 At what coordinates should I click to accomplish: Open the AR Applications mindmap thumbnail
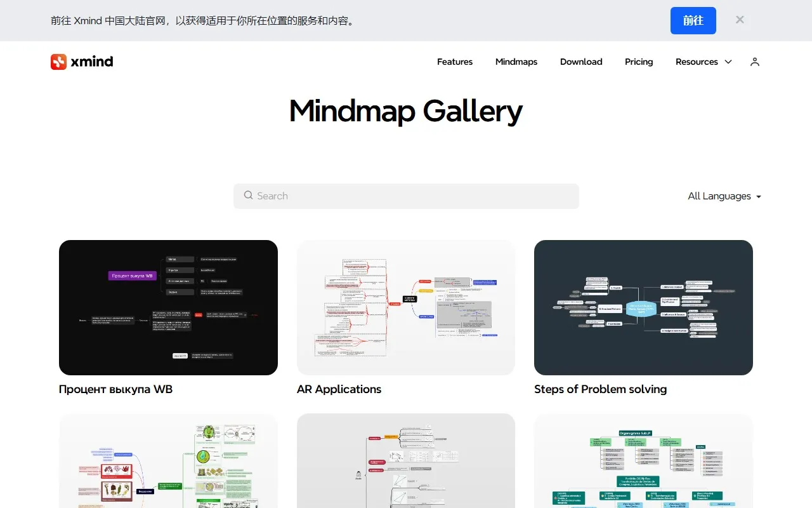[405, 307]
